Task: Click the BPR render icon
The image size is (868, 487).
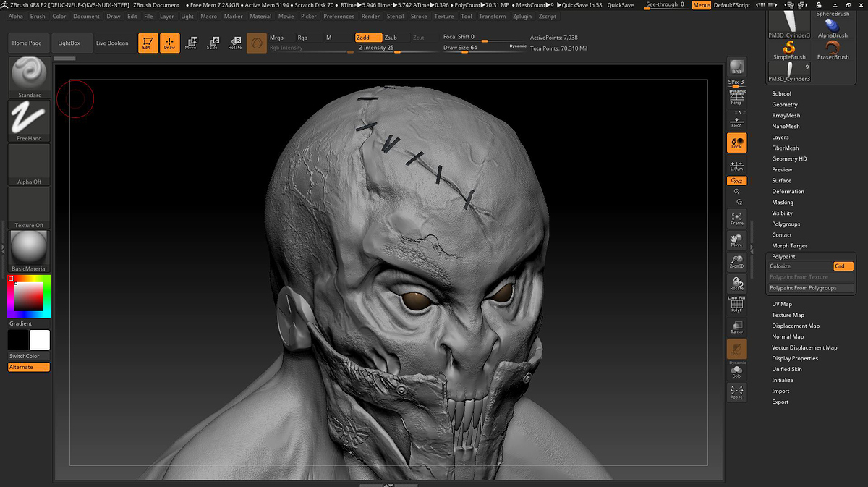Action: pyautogui.click(x=736, y=67)
